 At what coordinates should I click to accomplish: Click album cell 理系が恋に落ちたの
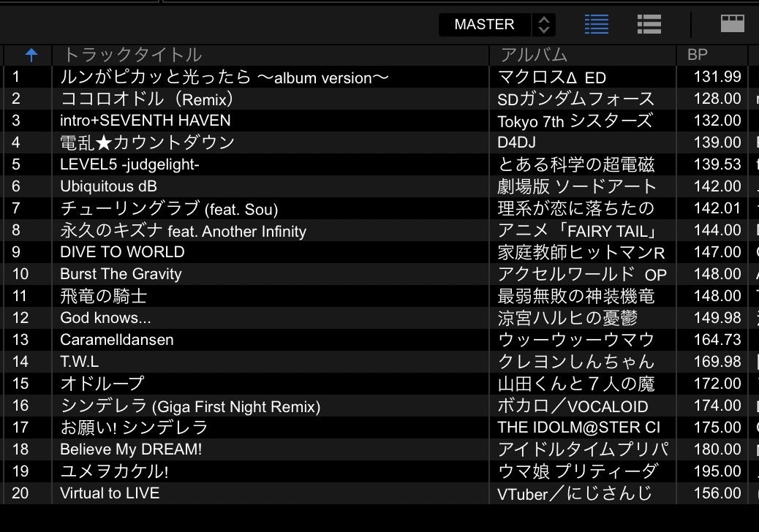[x=576, y=208]
